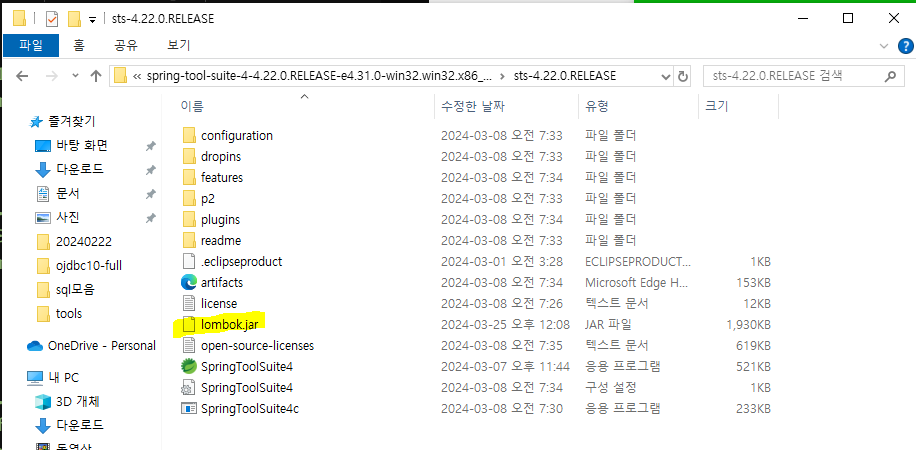Open the 파일 ribbon tab
Image resolution: width=916 pixels, height=450 pixels.
[31, 46]
